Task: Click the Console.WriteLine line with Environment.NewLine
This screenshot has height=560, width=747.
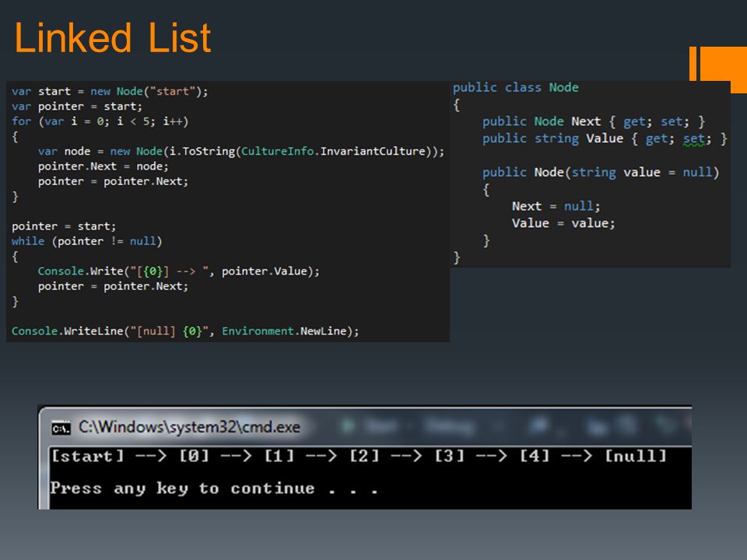Action: [x=185, y=331]
